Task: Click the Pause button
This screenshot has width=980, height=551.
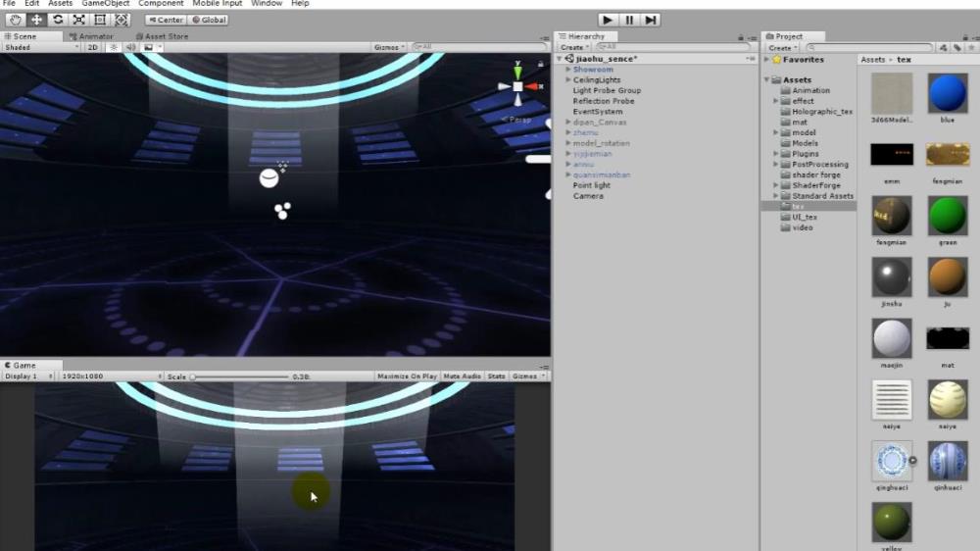Action: pyautogui.click(x=629, y=20)
